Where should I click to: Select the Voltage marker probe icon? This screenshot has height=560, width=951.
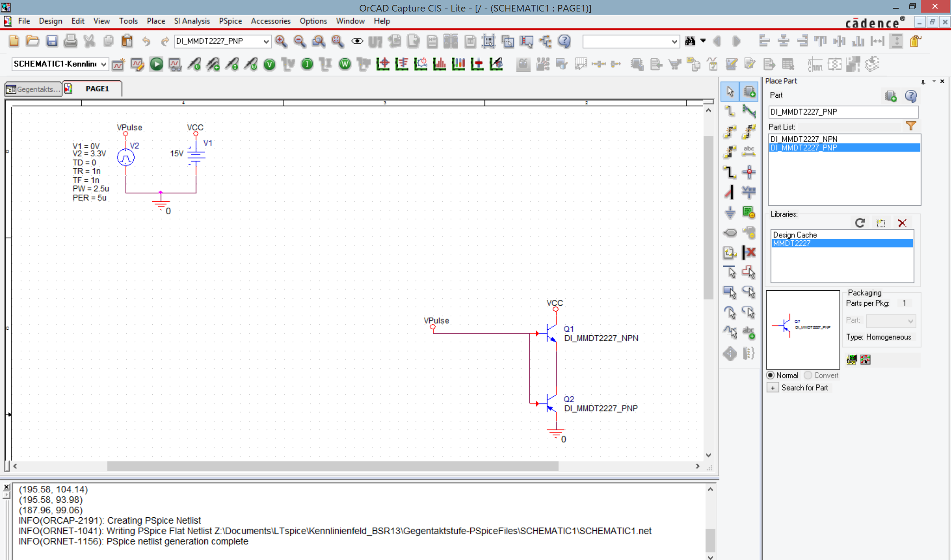194,65
